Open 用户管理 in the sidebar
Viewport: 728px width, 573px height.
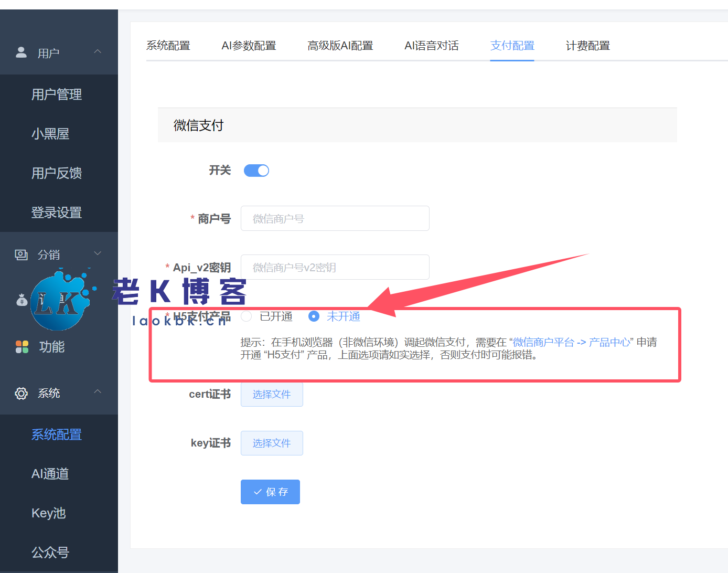pos(57,94)
